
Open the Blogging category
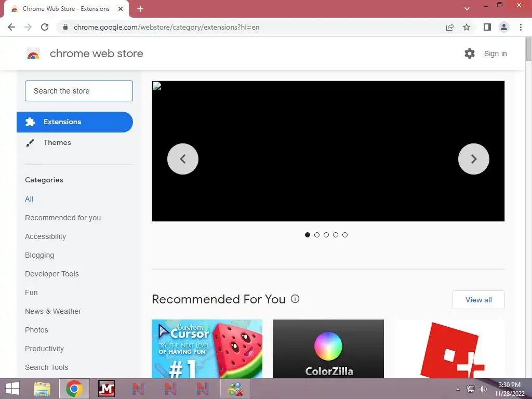pyautogui.click(x=39, y=255)
